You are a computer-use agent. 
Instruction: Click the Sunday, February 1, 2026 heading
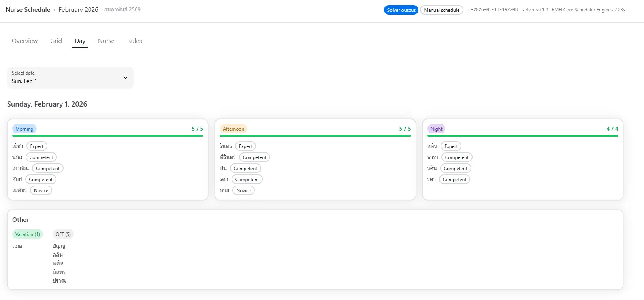[x=47, y=104]
